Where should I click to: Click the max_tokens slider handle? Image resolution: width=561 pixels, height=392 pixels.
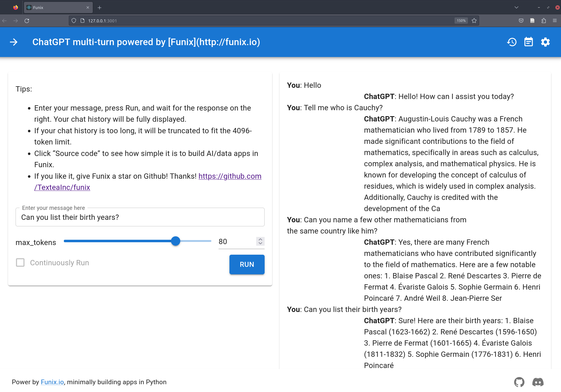[176, 241]
